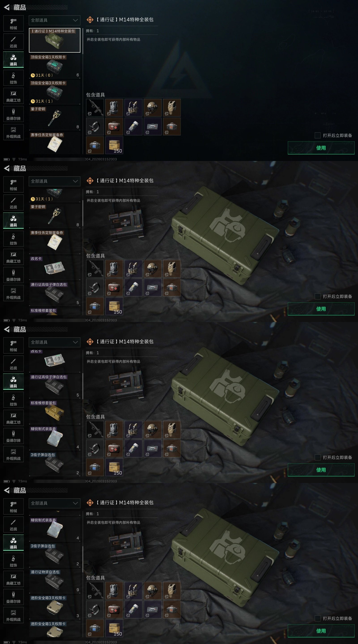Select the 进阶安全箱3天权限卡 item icon
The width and height of the screenshot is (358, 644).
55,608
